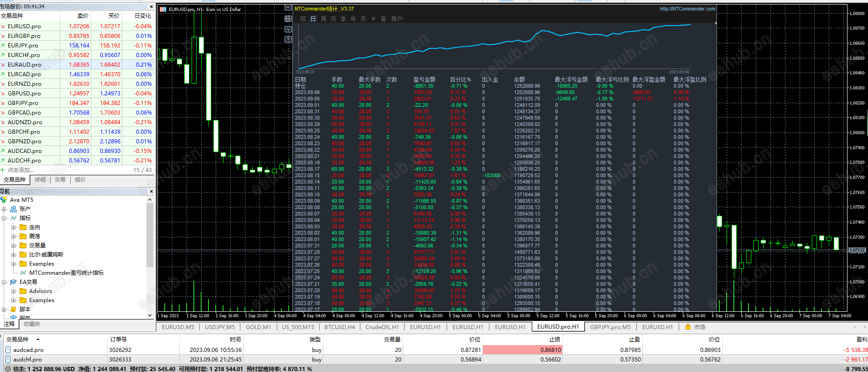Expand the 脚本 scripts node
Viewport: 868px width, 372px height.
4,309
